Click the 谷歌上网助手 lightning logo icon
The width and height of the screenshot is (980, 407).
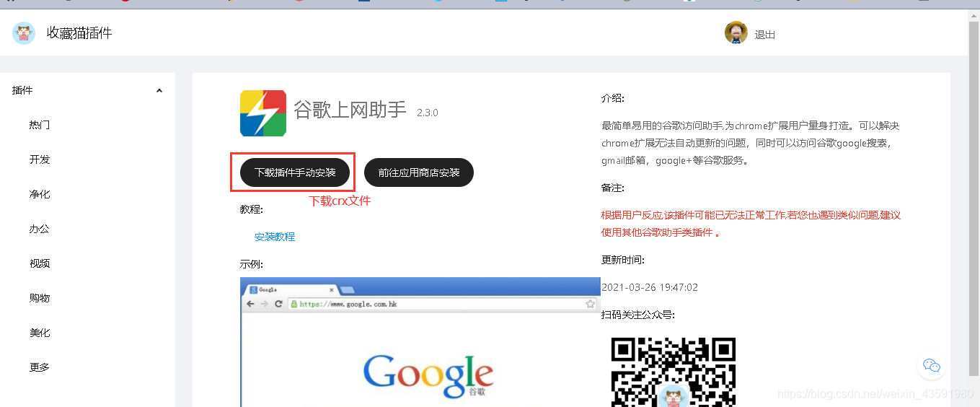click(x=263, y=113)
